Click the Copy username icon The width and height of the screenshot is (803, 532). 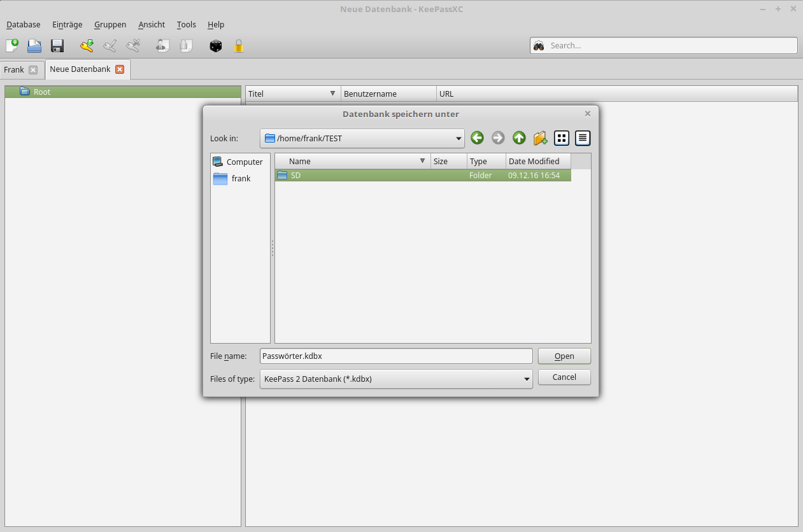162,46
